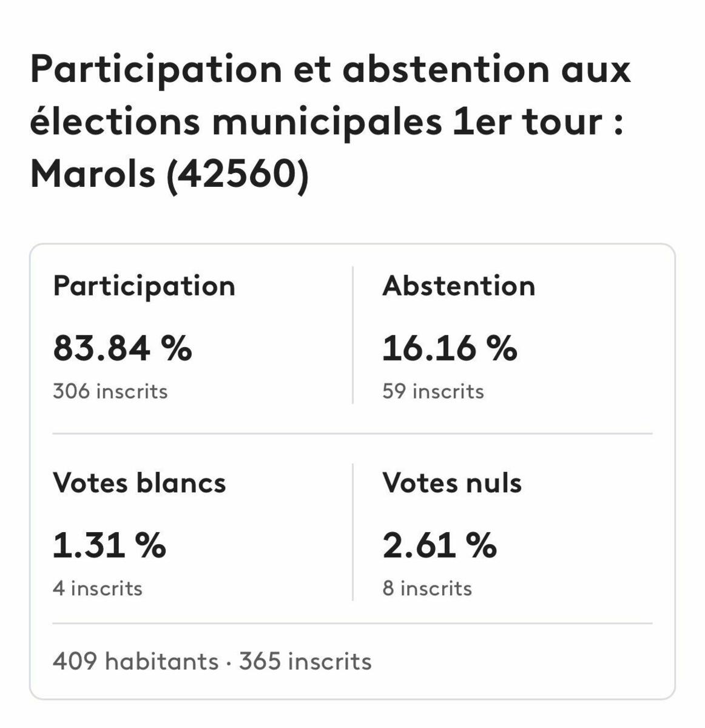Click the horizontal line below the 306 inscrits row
The height and width of the screenshot is (728, 705).
click(352, 434)
